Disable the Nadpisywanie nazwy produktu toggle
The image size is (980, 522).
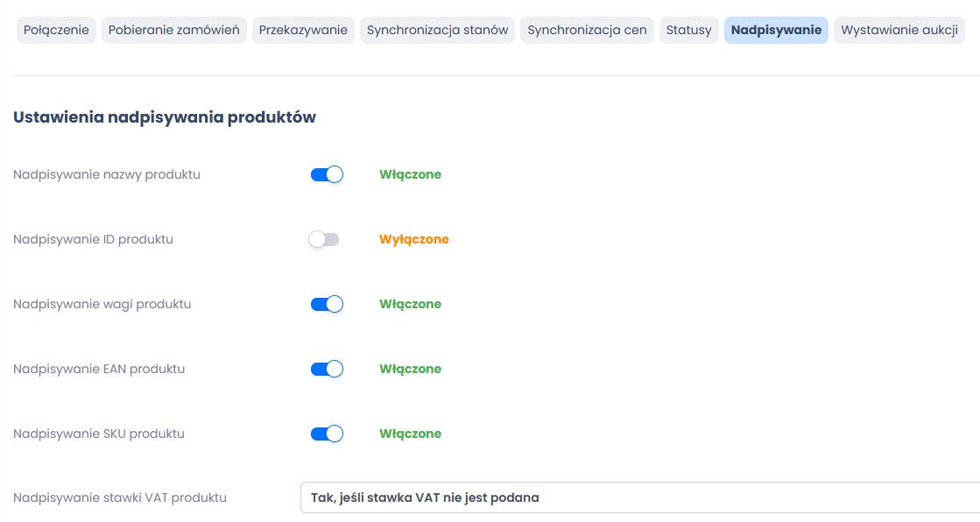[x=327, y=174]
